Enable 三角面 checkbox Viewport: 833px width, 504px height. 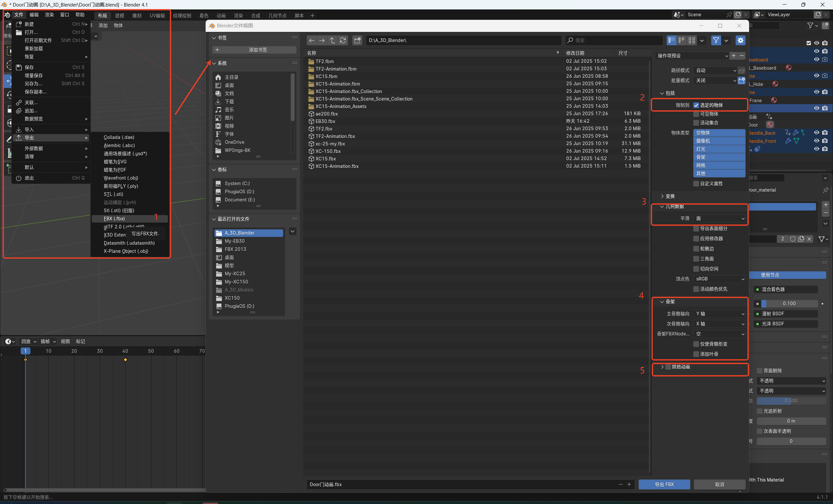696,259
